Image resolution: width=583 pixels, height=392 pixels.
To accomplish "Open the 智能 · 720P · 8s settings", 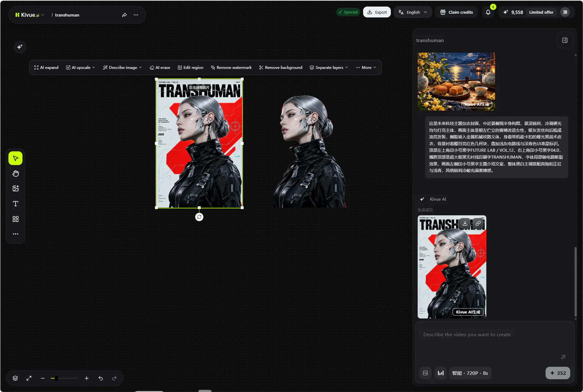I will [x=470, y=373].
